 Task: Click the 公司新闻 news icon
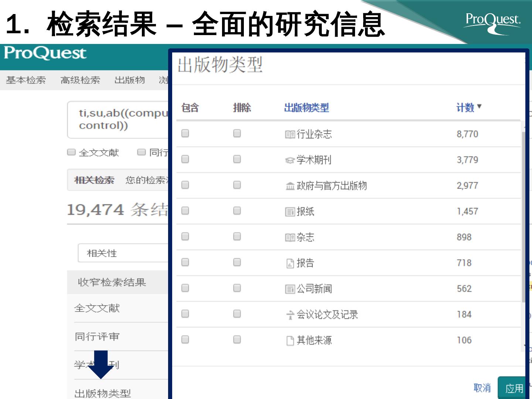290,289
